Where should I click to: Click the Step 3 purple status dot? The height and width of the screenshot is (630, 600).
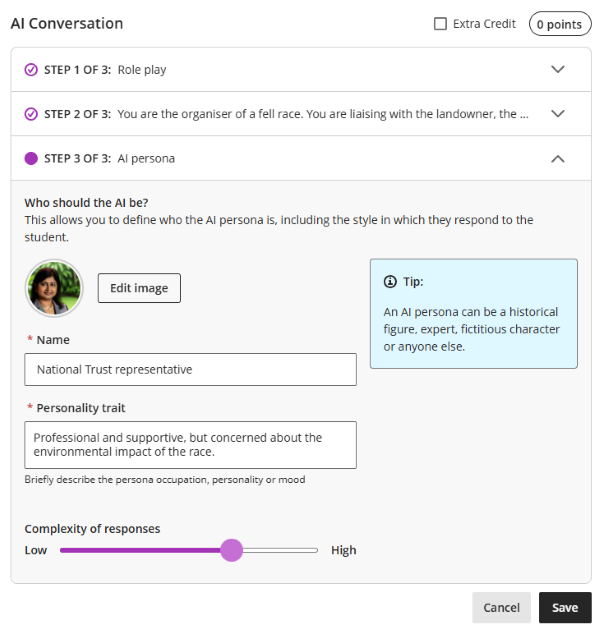point(31,158)
